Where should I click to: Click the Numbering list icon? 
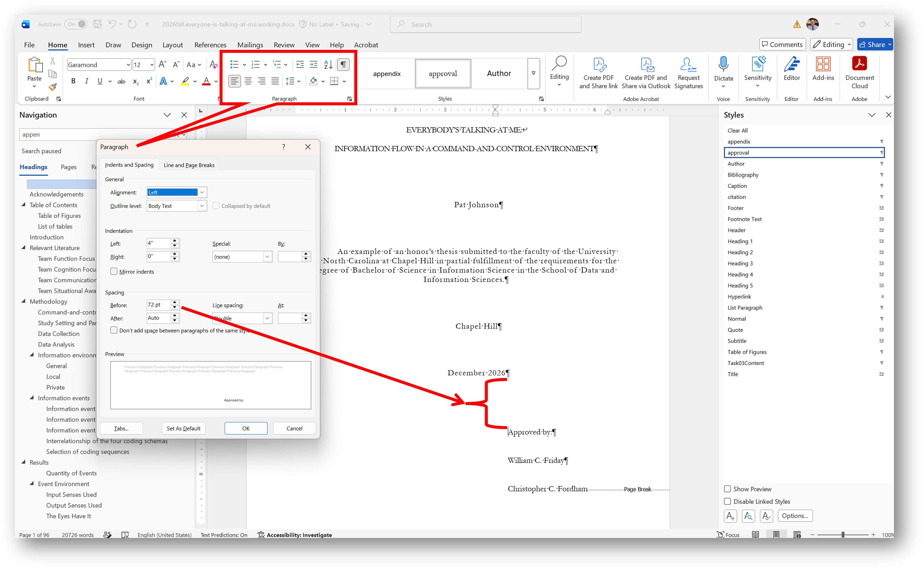pos(255,65)
